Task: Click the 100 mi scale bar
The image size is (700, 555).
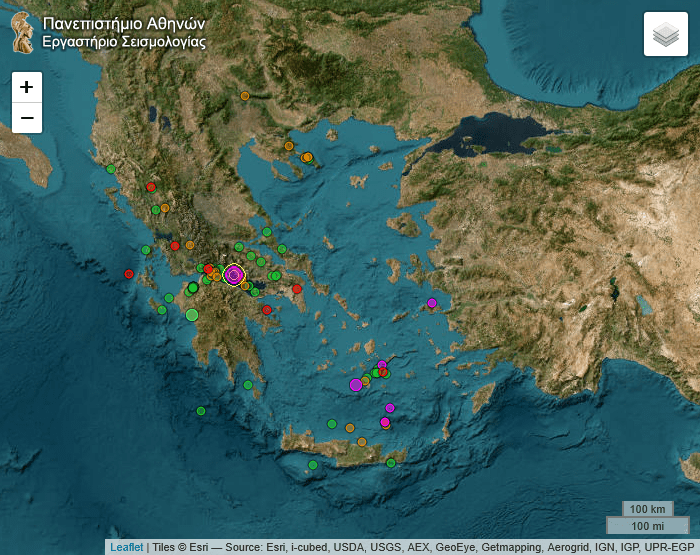Action: pyautogui.click(x=648, y=525)
